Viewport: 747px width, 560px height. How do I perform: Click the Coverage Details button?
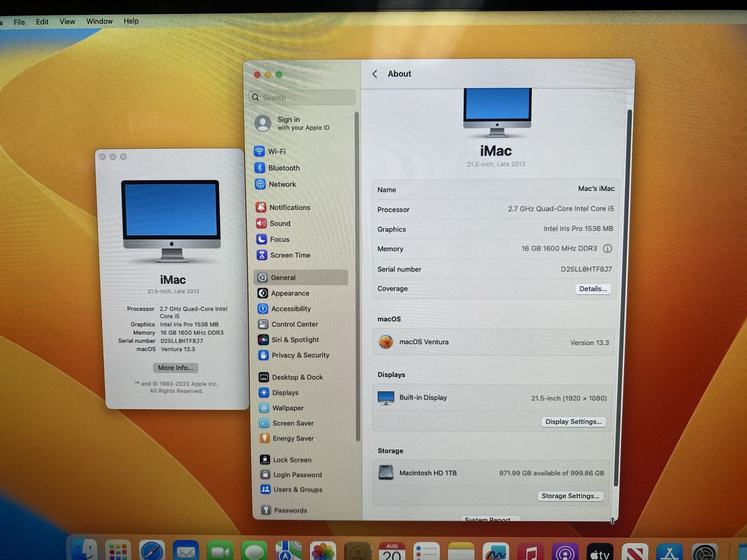pos(593,289)
